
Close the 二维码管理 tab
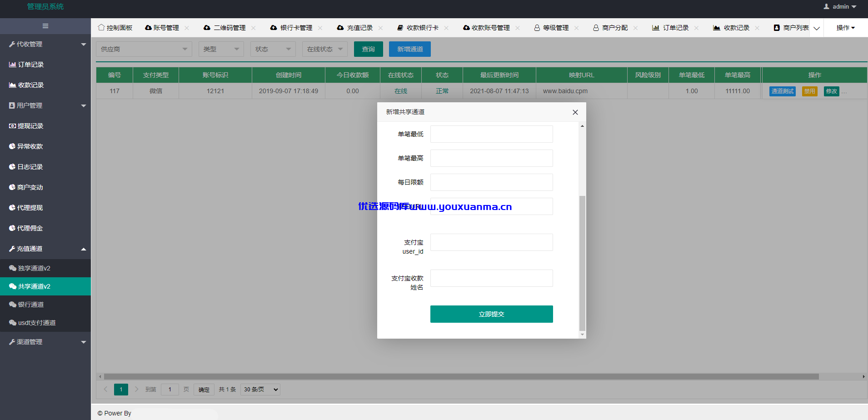coord(253,28)
